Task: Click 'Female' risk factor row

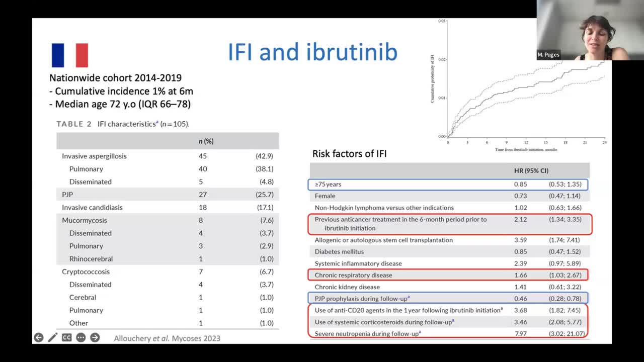Action: pos(449,196)
